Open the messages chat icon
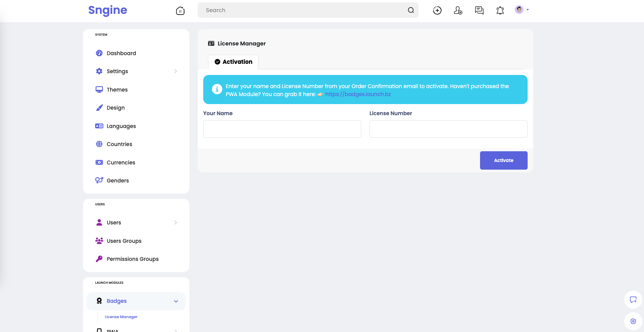 [x=479, y=10]
